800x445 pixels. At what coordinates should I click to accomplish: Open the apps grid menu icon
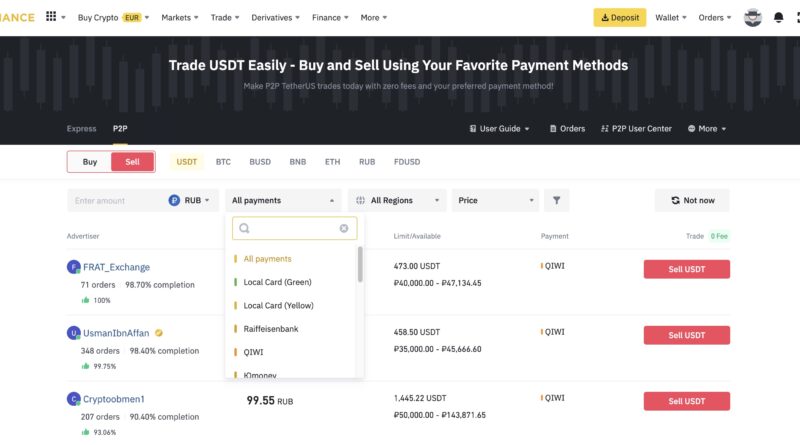pyautogui.click(x=51, y=17)
